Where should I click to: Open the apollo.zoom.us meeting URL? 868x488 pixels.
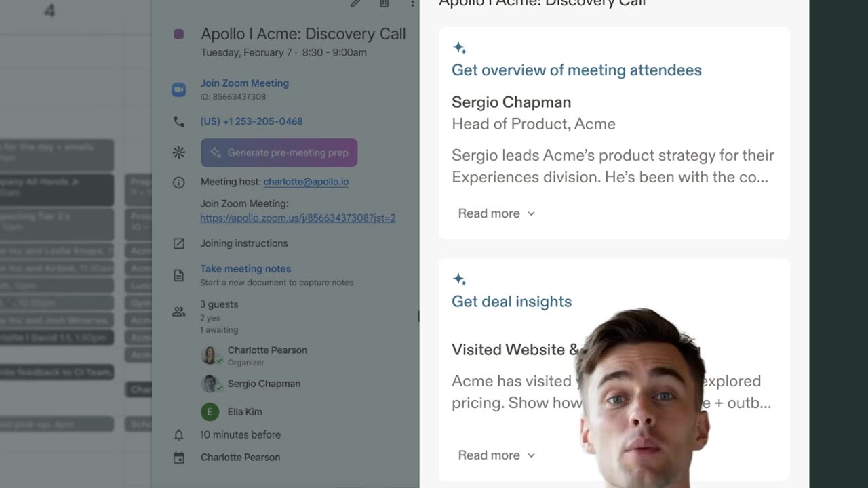pyautogui.click(x=298, y=218)
